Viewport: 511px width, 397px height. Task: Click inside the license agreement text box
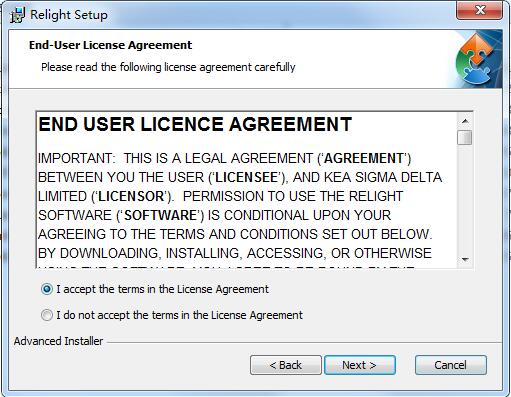coord(247,190)
